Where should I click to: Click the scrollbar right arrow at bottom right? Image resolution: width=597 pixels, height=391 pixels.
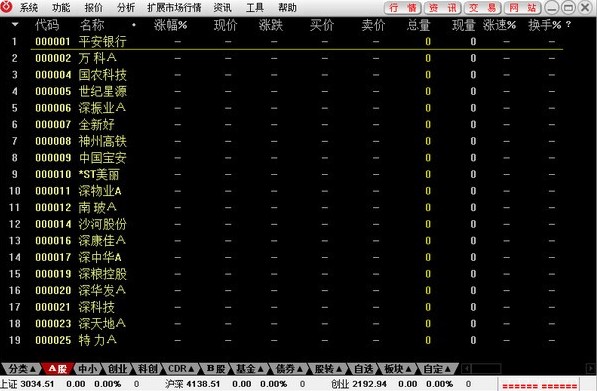coord(591,369)
